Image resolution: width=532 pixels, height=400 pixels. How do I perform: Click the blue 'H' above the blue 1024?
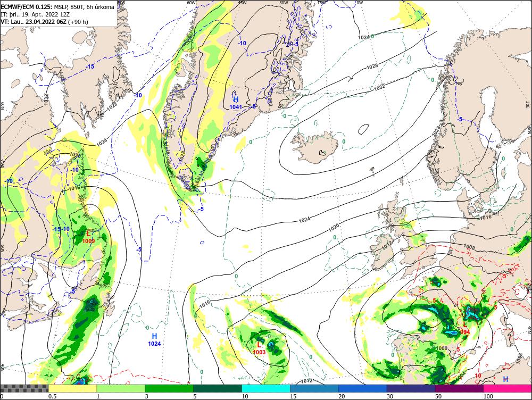tap(154, 336)
